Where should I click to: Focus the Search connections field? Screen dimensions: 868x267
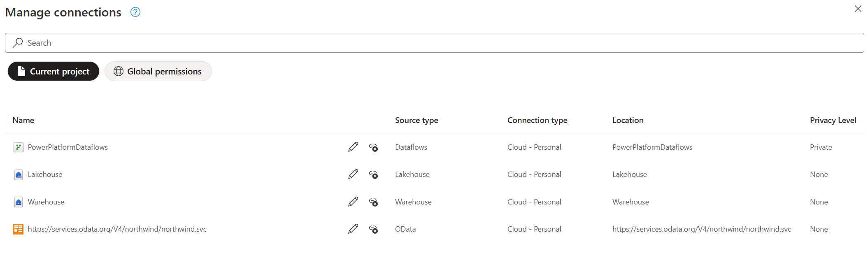pyautogui.click(x=434, y=43)
